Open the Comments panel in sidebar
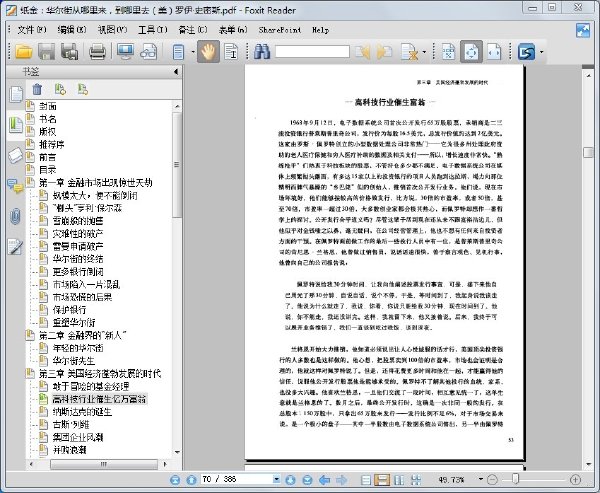 pos(16,186)
